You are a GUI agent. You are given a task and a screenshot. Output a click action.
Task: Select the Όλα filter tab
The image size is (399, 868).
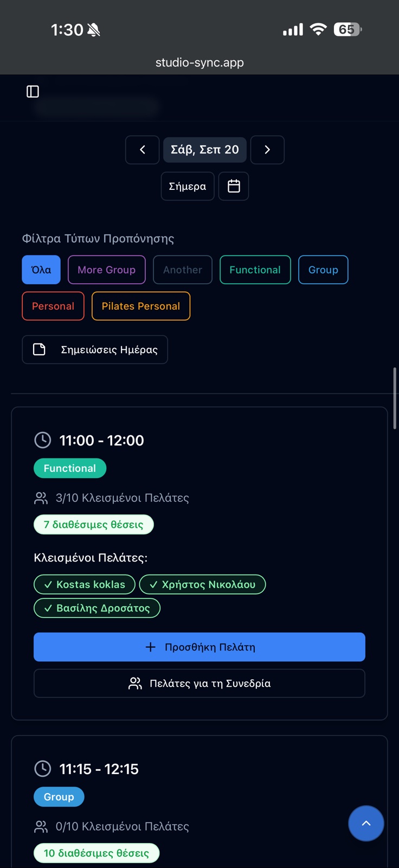[41, 270]
